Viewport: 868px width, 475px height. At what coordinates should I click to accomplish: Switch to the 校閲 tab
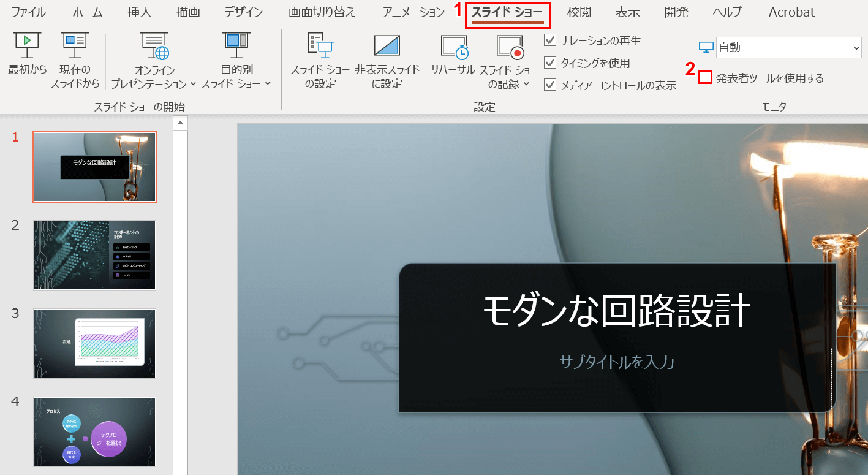579,12
